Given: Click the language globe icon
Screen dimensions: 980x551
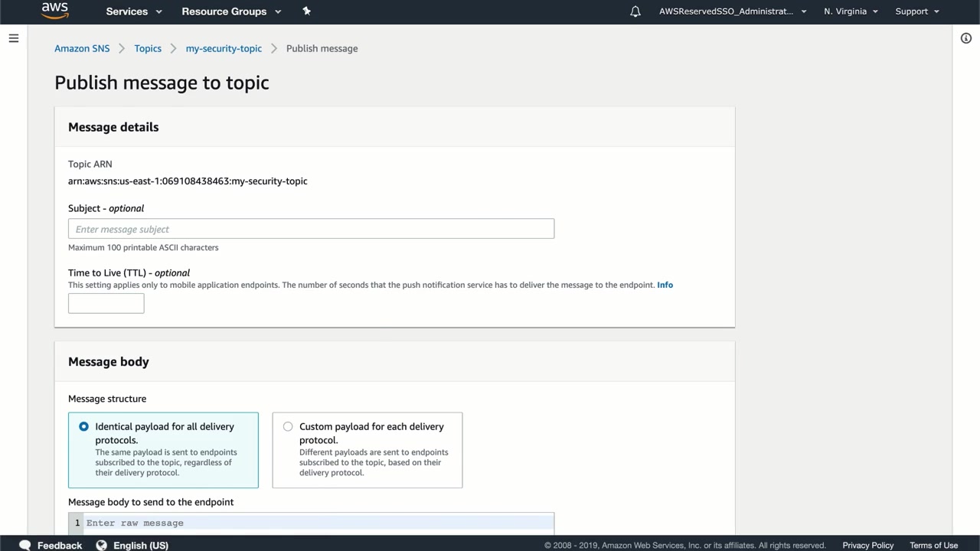Looking at the screenshot, I should point(101,545).
